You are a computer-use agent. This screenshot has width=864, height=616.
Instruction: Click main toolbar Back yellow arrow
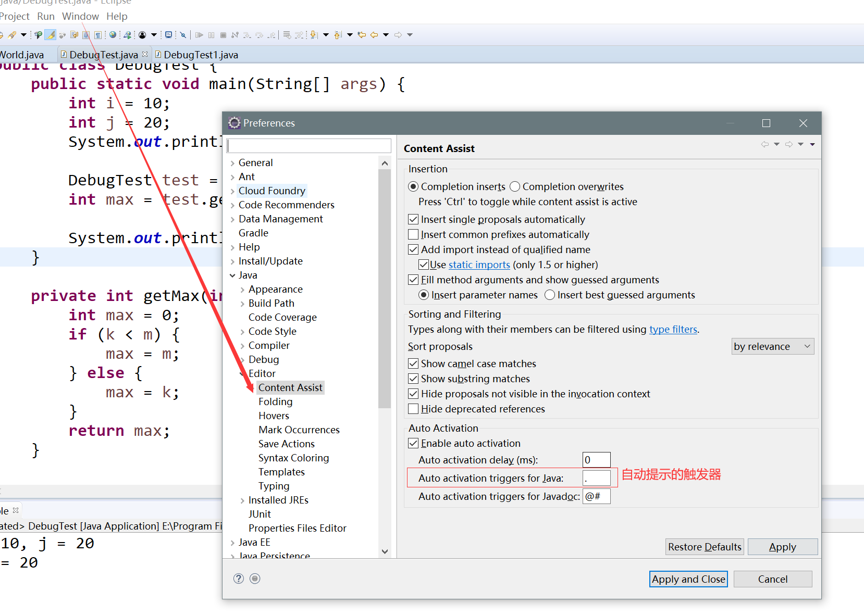[x=374, y=35]
